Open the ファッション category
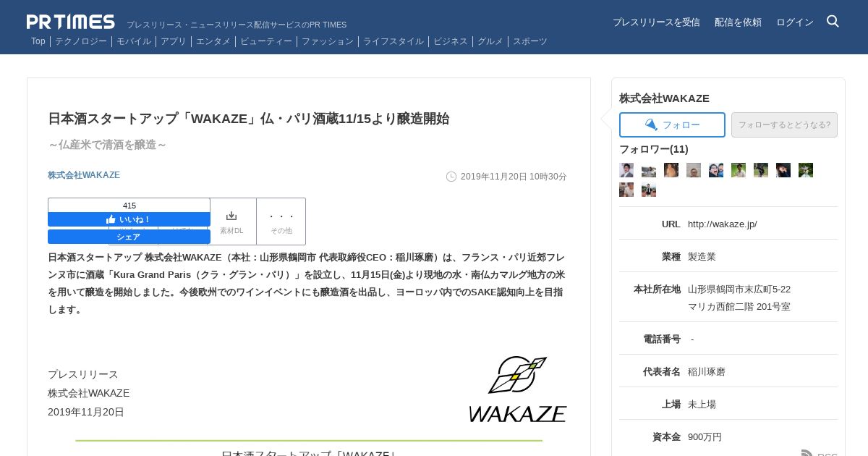Image resolution: width=868 pixels, height=456 pixels. [x=328, y=41]
